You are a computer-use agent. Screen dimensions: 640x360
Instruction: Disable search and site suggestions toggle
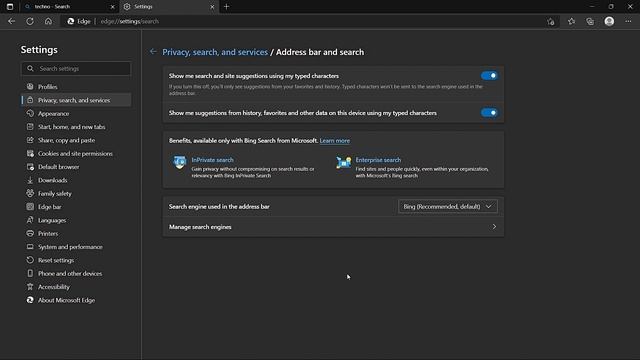(x=489, y=76)
